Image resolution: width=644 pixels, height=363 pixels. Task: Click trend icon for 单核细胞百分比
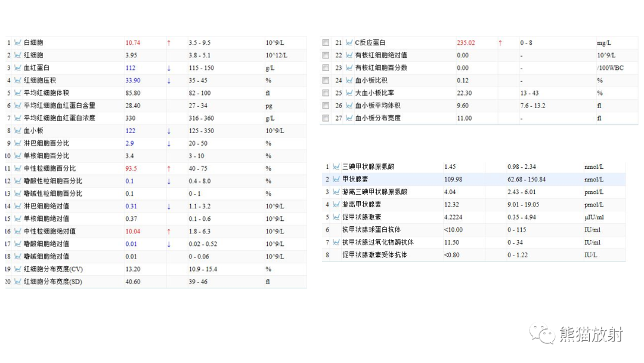(18, 156)
